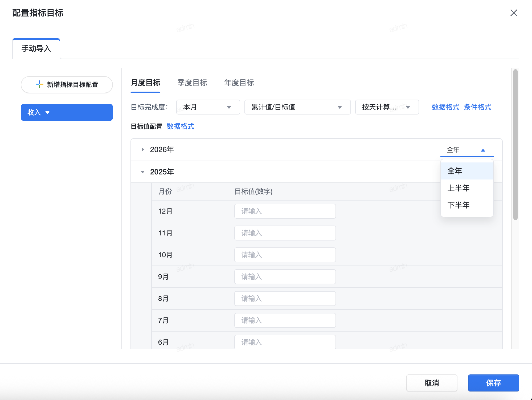Image resolution: width=532 pixels, height=400 pixels.
Task: Click the 10月 target value input
Action: point(285,255)
